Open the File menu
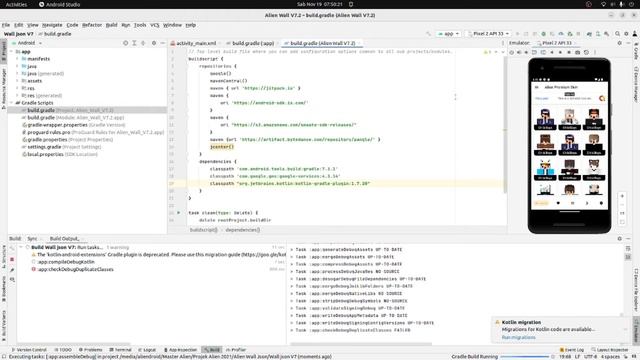Image resolution: width=640 pixels, height=360 pixels. click(6, 25)
